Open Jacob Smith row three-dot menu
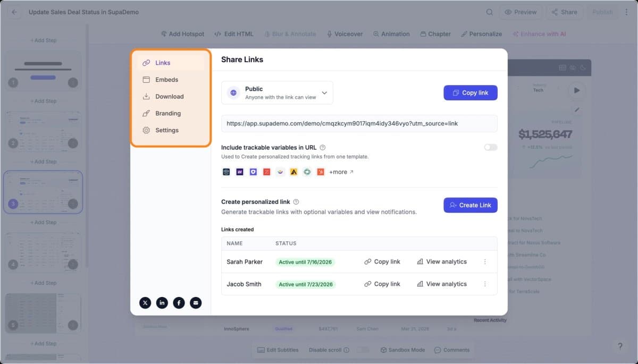 pyautogui.click(x=485, y=284)
